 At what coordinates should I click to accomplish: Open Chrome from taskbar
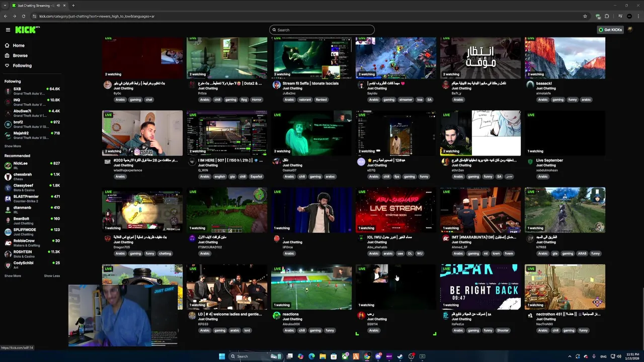[367, 356]
